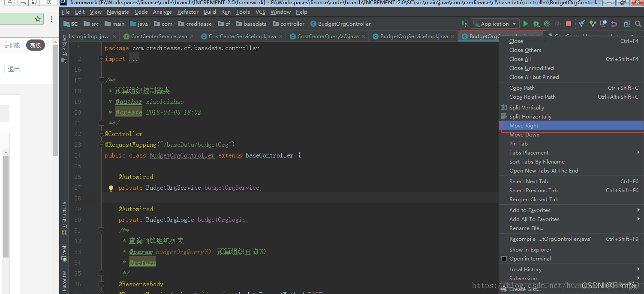Image resolution: width=644 pixels, height=294 pixels.
Task: Select Close Others in context menu
Action: coord(571,50)
